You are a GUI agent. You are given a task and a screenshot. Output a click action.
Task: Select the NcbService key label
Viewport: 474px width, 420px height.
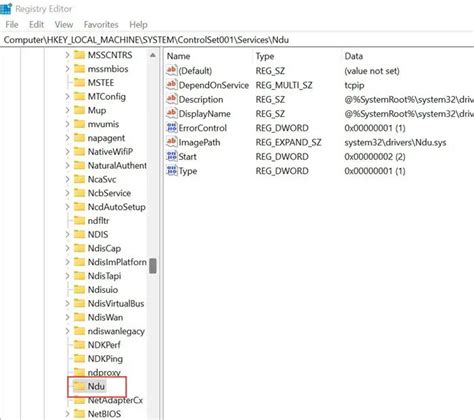point(109,193)
